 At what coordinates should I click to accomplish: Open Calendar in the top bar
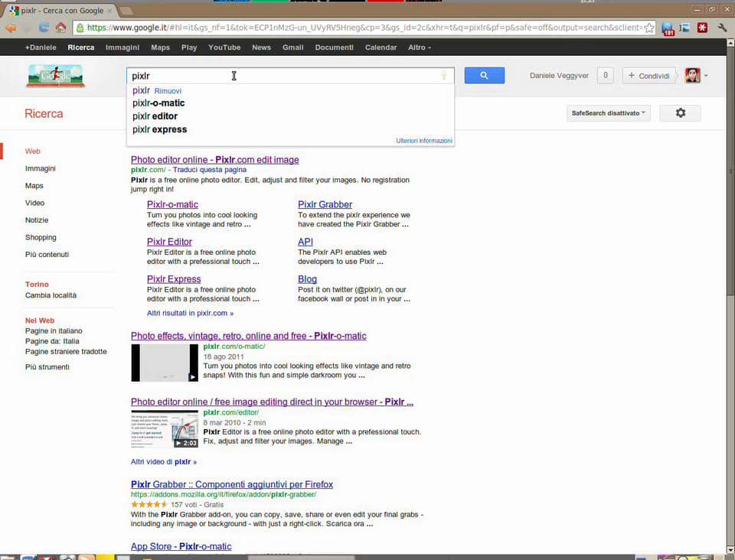(x=381, y=47)
